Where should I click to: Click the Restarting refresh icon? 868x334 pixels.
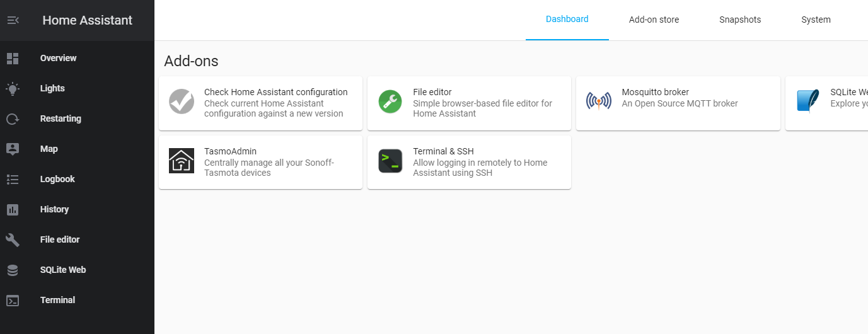[x=13, y=118]
